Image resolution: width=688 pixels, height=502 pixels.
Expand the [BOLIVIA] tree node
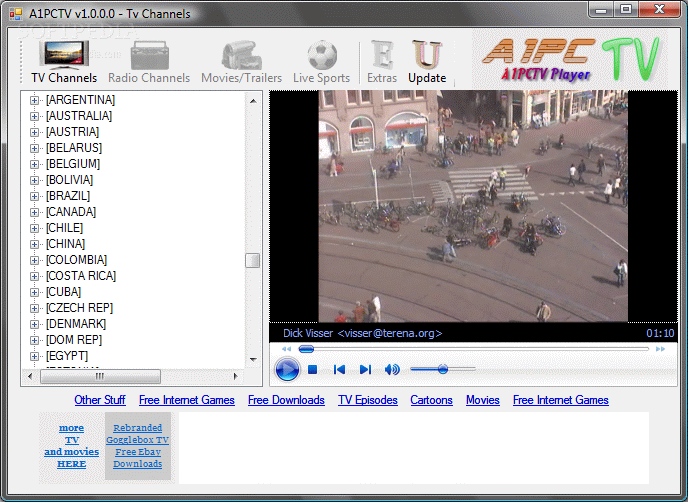[34, 180]
